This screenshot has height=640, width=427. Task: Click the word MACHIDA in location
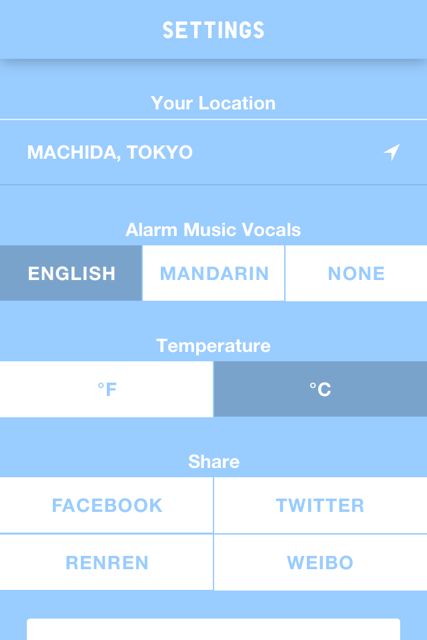tap(73, 153)
